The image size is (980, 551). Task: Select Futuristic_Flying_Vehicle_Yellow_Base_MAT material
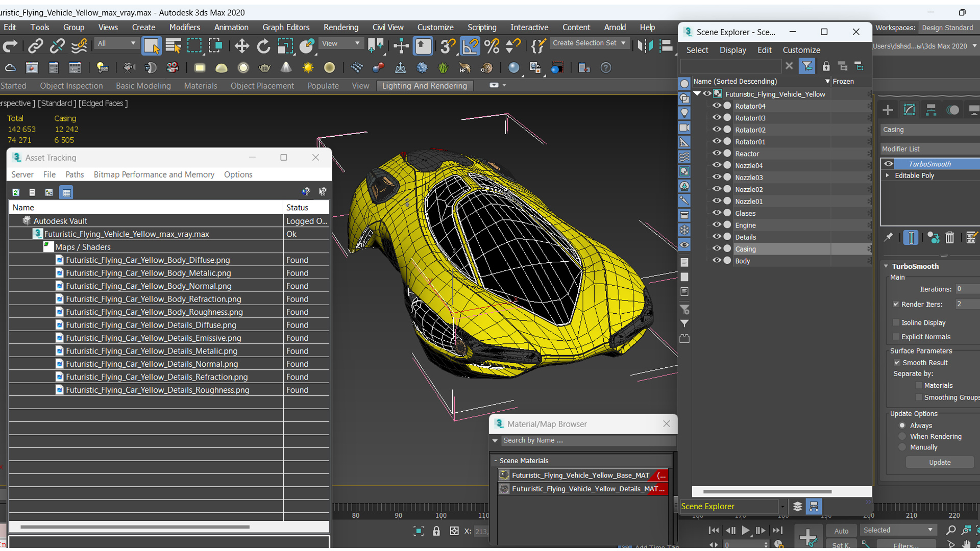pyautogui.click(x=582, y=475)
